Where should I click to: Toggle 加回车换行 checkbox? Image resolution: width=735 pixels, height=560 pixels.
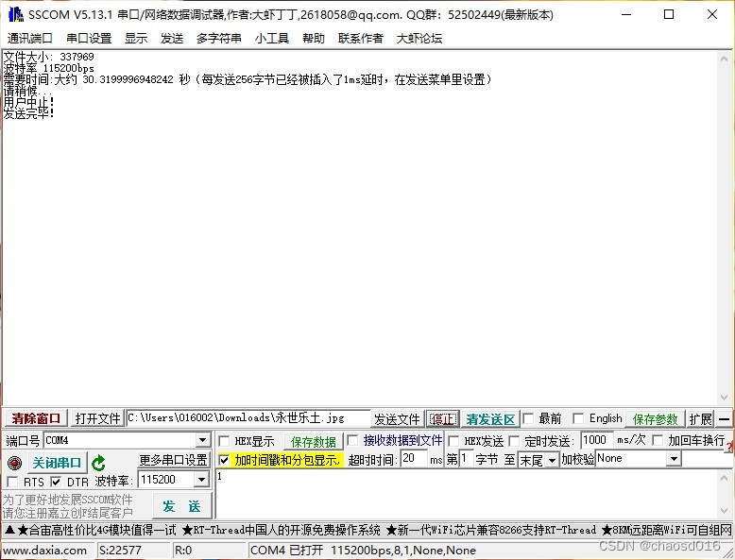[x=658, y=440]
